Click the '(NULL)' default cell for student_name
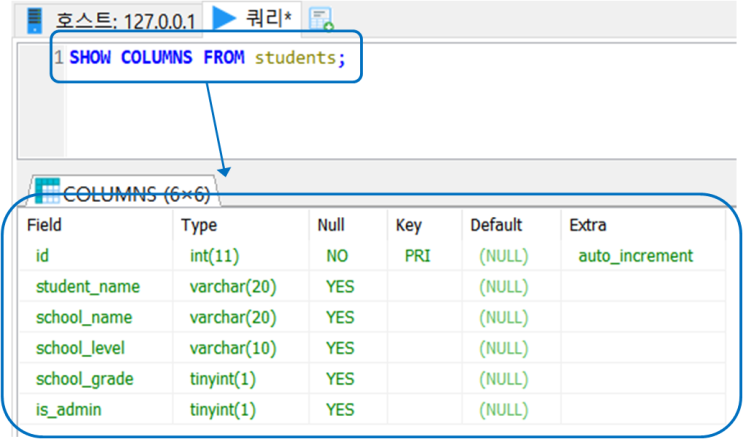Image resolution: width=743 pixels, height=439 pixels. [512, 286]
